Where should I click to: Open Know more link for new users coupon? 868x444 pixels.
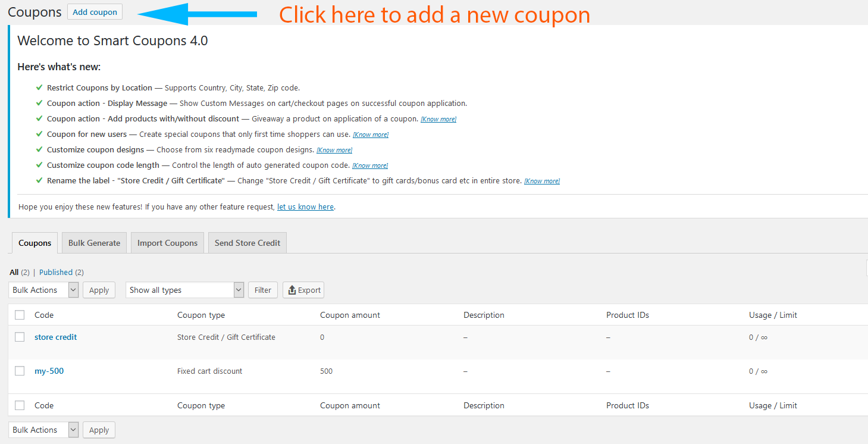[371, 135]
